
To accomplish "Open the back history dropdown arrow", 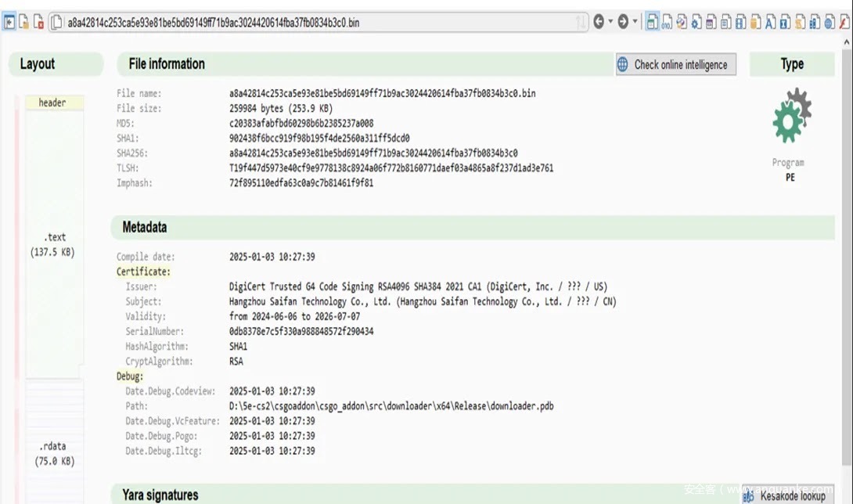I will pos(610,22).
